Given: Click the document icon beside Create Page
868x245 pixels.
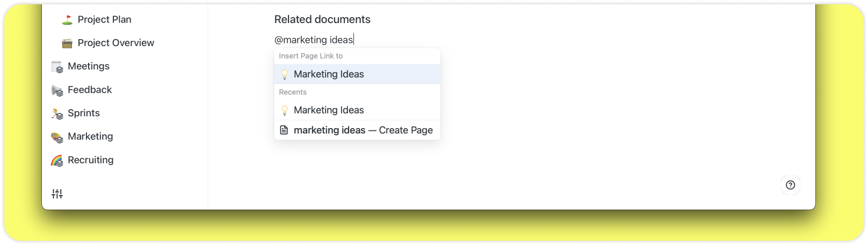Looking at the screenshot, I should coord(284,130).
